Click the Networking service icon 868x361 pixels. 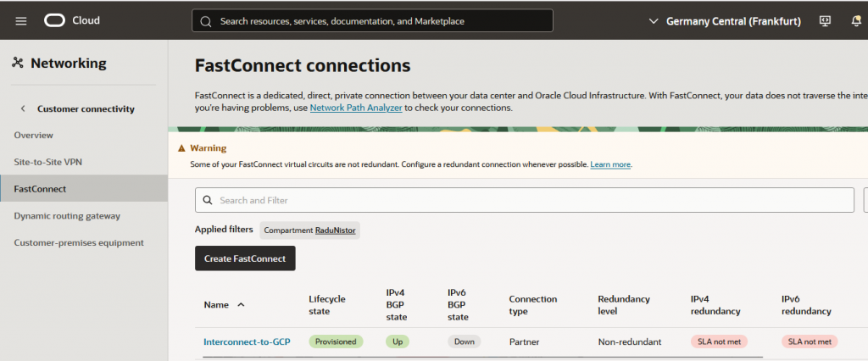pyautogui.click(x=18, y=63)
